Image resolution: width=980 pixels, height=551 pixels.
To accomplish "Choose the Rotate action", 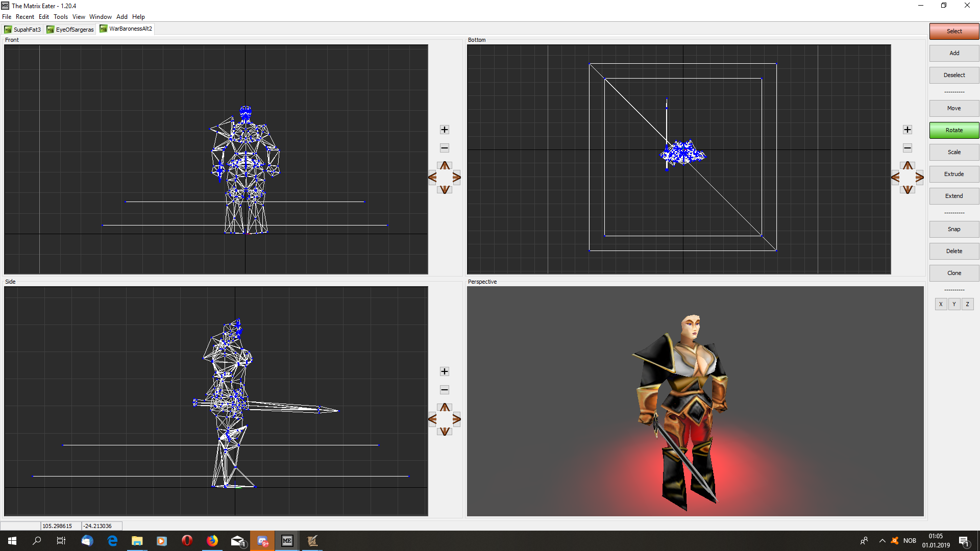I will pos(954,130).
